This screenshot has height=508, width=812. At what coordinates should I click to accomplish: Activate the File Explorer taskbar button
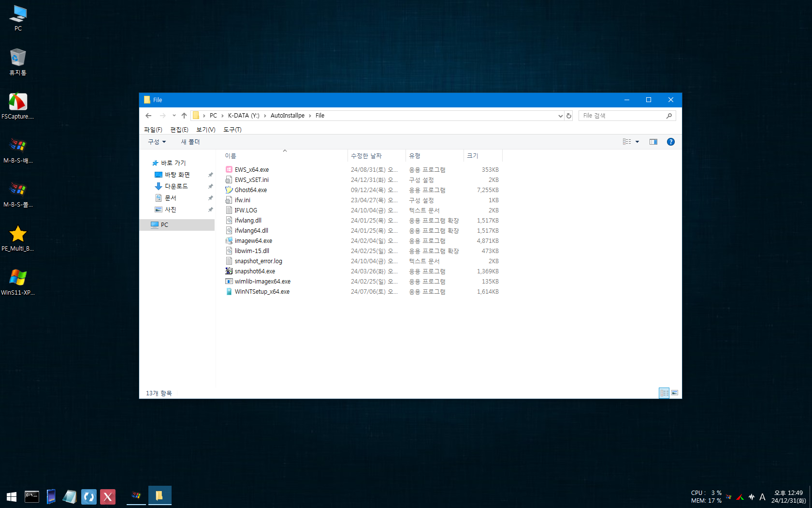point(159,496)
